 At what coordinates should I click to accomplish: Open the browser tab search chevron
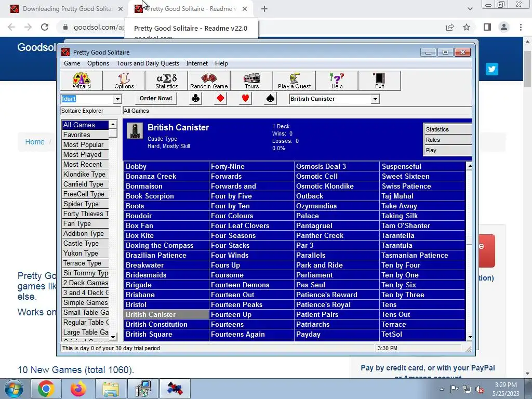tap(470, 9)
